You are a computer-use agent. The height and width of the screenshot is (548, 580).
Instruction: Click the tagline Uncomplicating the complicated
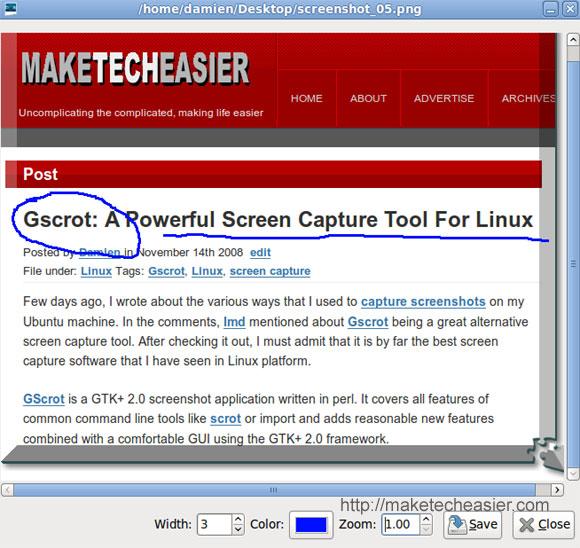tap(141, 112)
